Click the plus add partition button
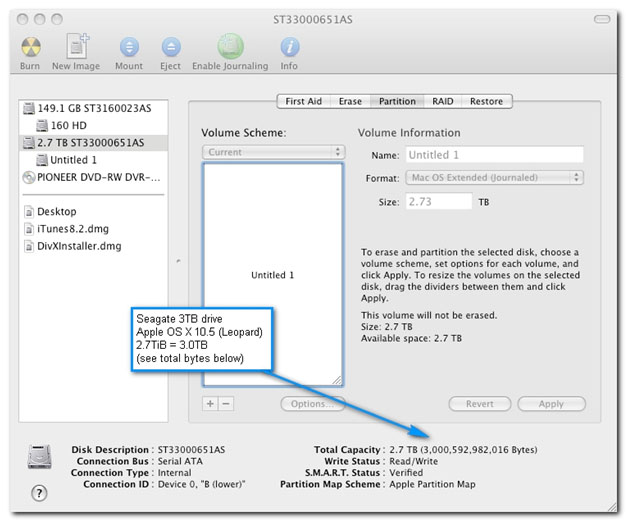Screen dimensions: 628x523 (210, 404)
